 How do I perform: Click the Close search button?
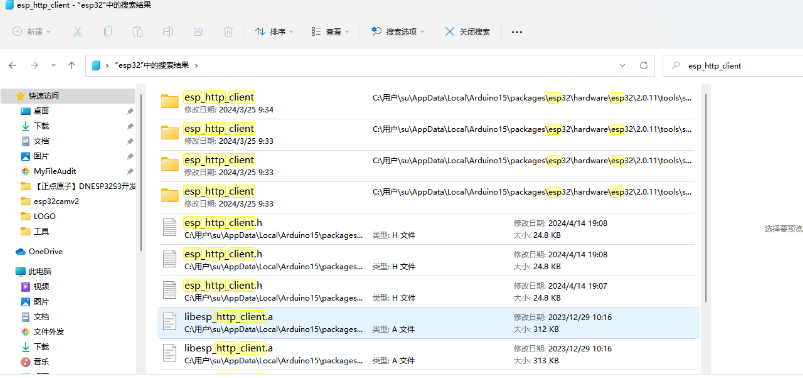(467, 32)
